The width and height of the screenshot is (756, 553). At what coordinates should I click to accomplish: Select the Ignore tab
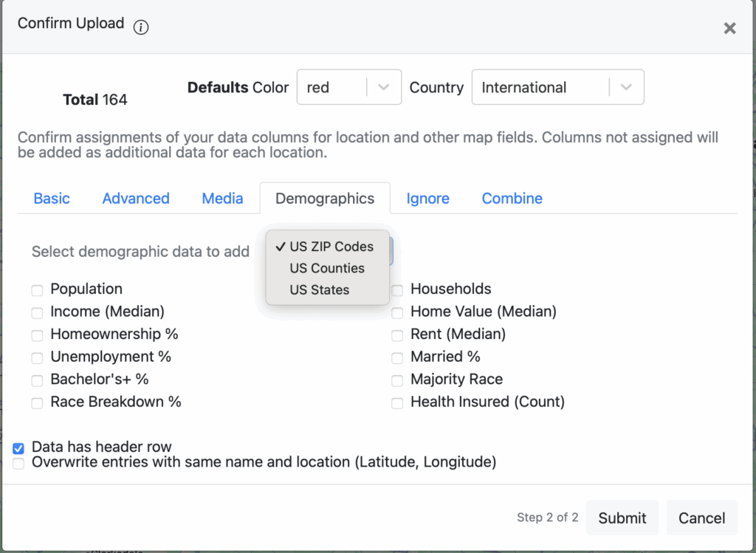click(x=427, y=198)
